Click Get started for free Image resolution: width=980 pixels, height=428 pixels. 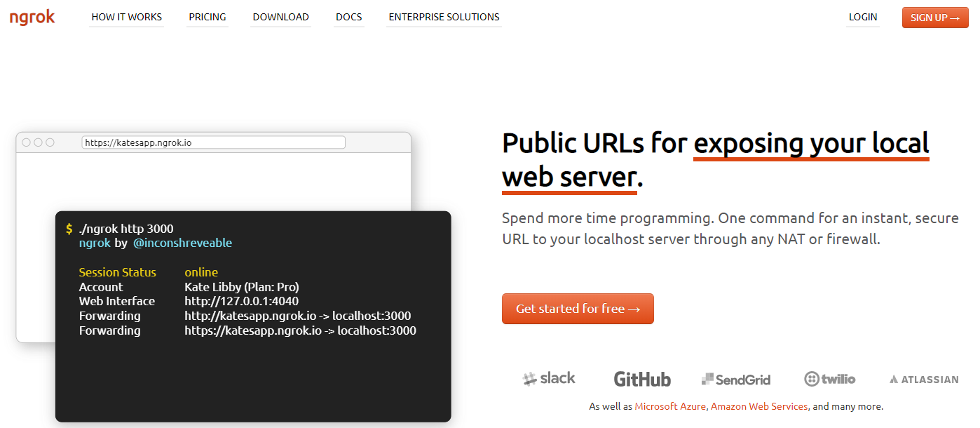(x=578, y=309)
